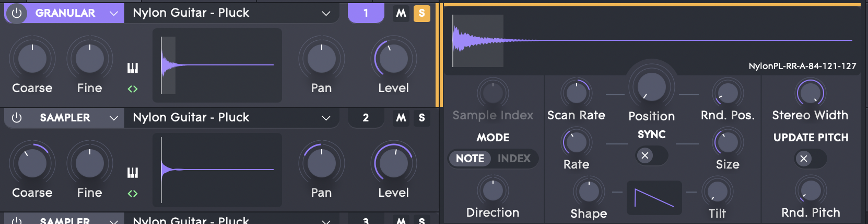The width and height of the screenshot is (868, 224).
Task: Select the layer 1 number tab
Action: click(x=366, y=13)
